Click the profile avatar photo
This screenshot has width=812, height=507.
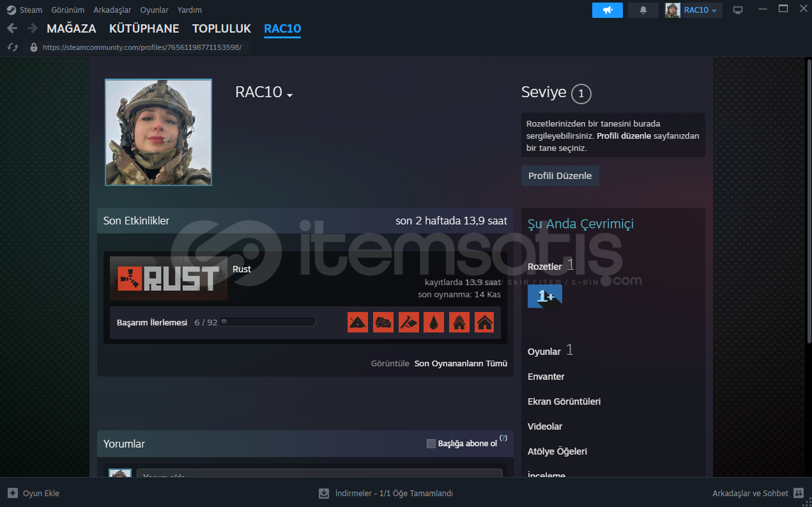pyautogui.click(x=158, y=132)
